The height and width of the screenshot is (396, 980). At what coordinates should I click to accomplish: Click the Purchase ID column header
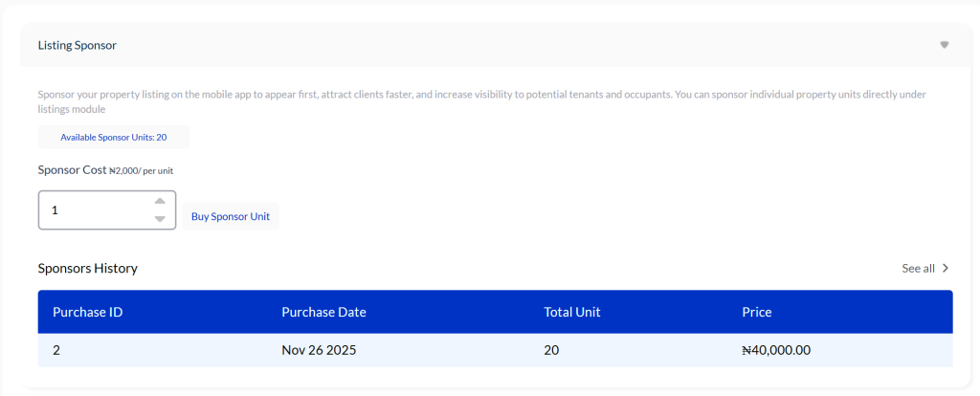point(87,312)
